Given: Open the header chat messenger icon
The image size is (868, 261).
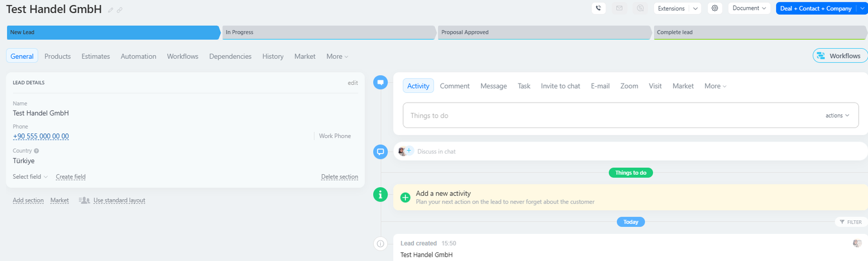Looking at the screenshot, I should coord(640,8).
